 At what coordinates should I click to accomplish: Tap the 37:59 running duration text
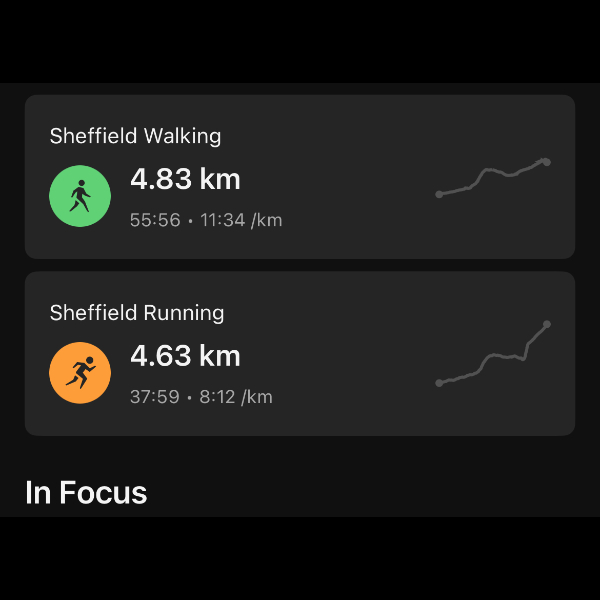click(x=155, y=397)
